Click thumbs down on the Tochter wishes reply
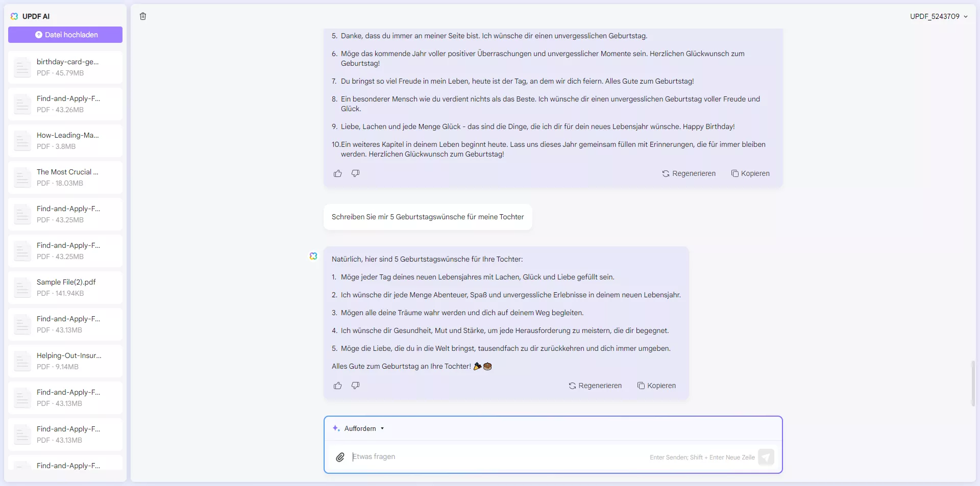980x486 pixels. tap(356, 386)
